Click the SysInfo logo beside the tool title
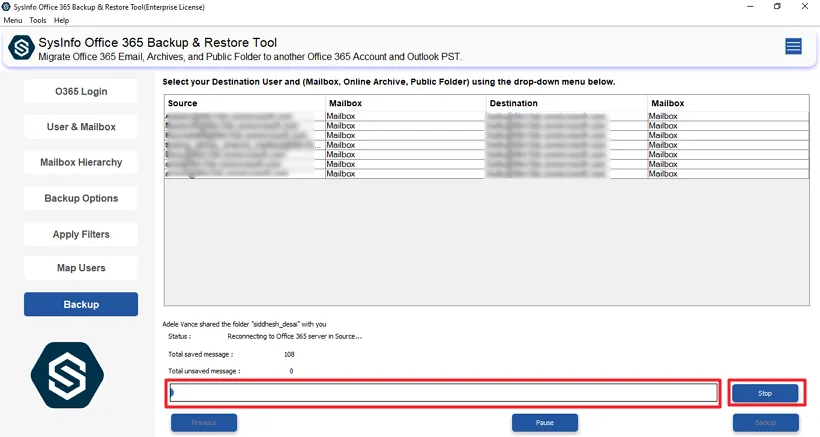Screen dimensions: 820x437 (21, 48)
